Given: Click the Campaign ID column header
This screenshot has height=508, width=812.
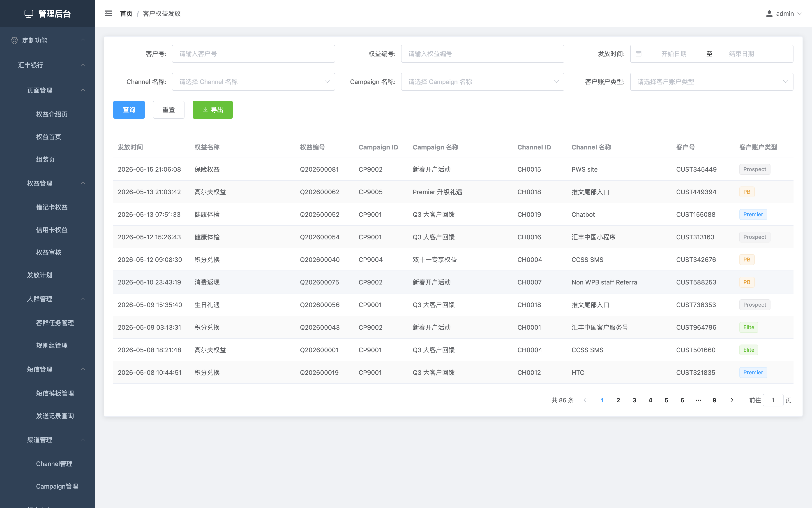Looking at the screenshot, I should point(378,147).
